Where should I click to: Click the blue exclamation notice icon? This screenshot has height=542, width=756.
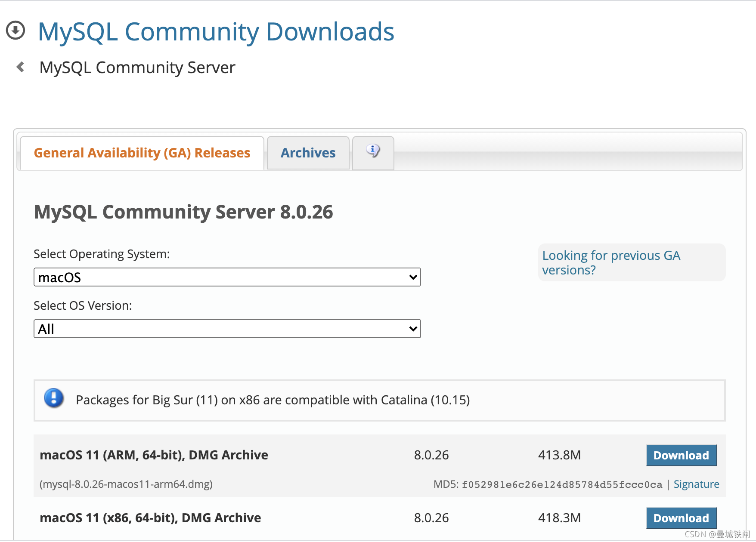click(54, 398)
